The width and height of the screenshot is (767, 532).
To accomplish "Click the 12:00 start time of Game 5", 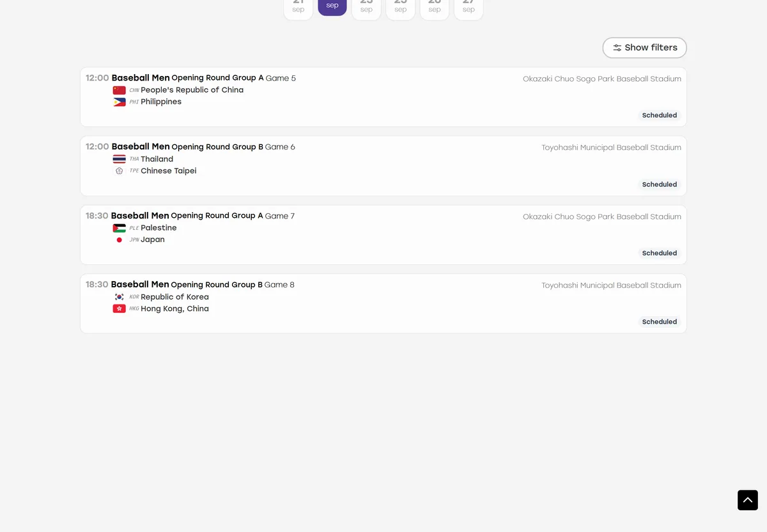I will point(97,78).
